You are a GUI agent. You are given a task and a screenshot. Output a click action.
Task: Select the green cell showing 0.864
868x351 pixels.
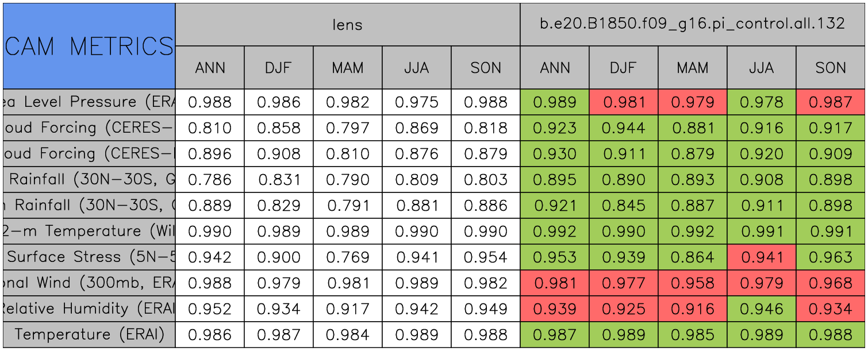(692, 257)
